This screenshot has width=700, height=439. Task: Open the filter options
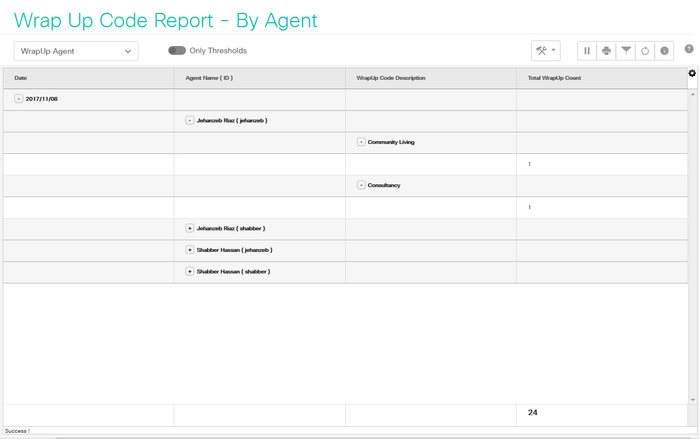(626, 51)
